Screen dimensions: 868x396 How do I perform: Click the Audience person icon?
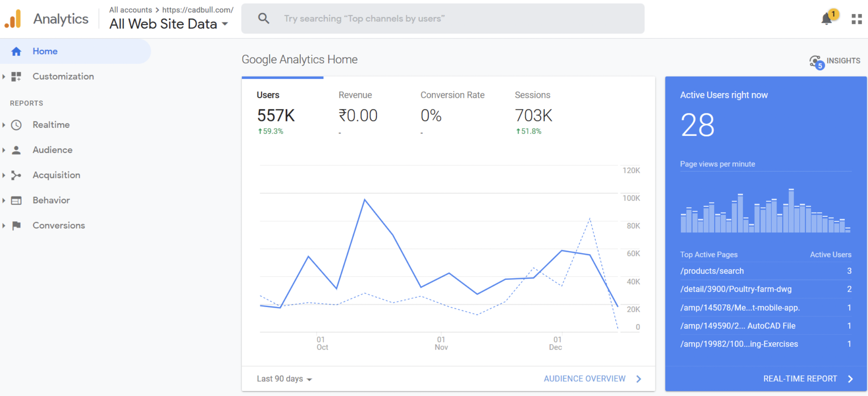pos(16,150)
